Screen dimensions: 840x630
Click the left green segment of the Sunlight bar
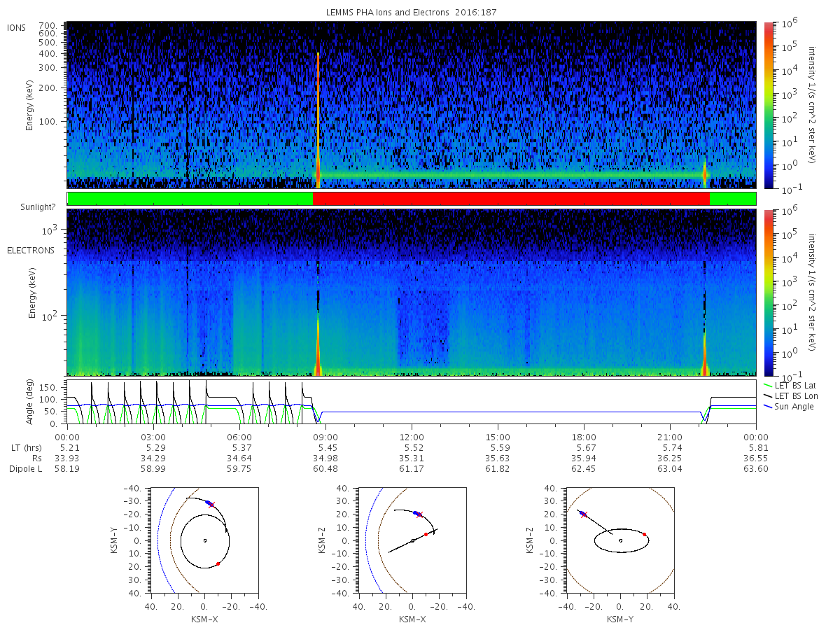coord(190,199)
